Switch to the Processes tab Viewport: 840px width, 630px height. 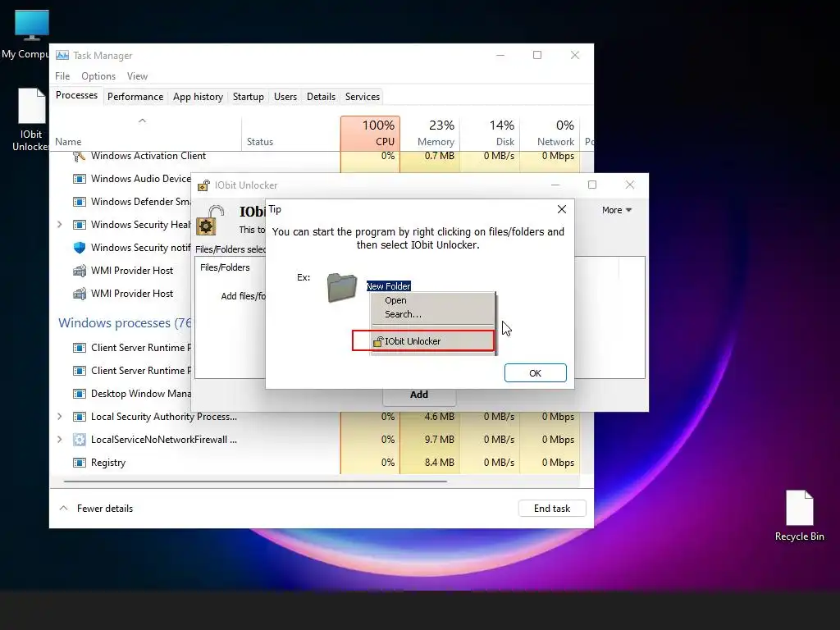[x=76, y=95]
